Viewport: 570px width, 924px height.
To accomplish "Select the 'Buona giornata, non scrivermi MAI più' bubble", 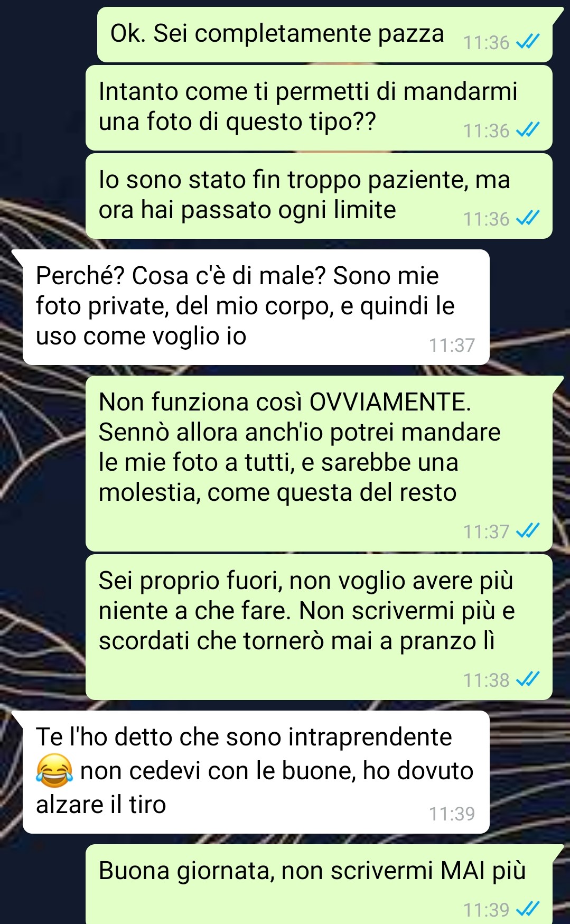I will tap(319, 884).
